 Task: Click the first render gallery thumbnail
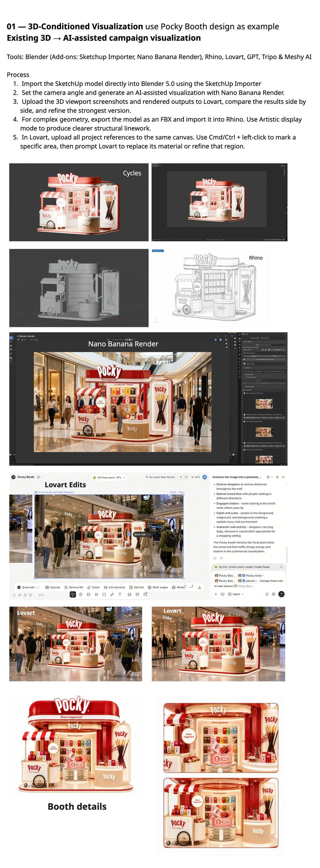click(264, 403)
